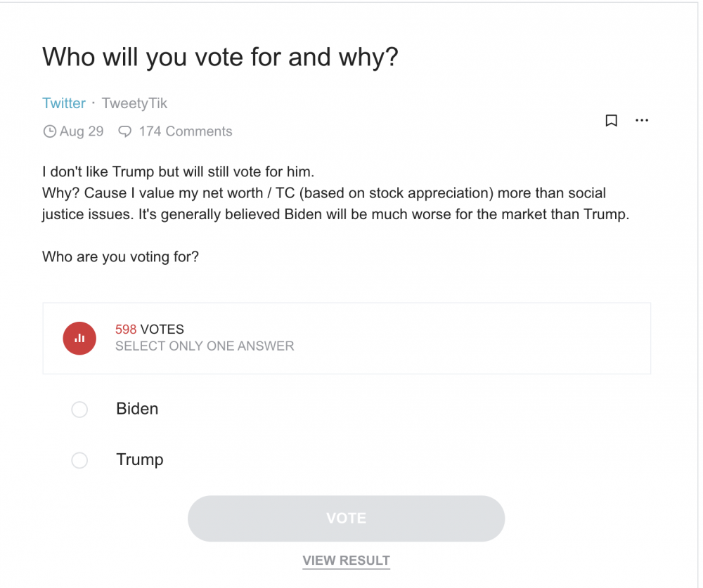This screenshot has width=703, height=588.
Task: Click the red poll chart icon
Action: point(79,339)
